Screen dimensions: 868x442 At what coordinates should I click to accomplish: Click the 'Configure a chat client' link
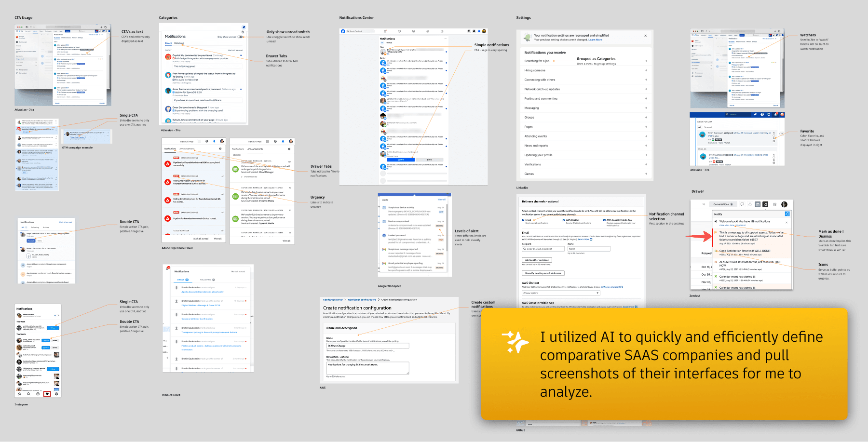(611, 287)
